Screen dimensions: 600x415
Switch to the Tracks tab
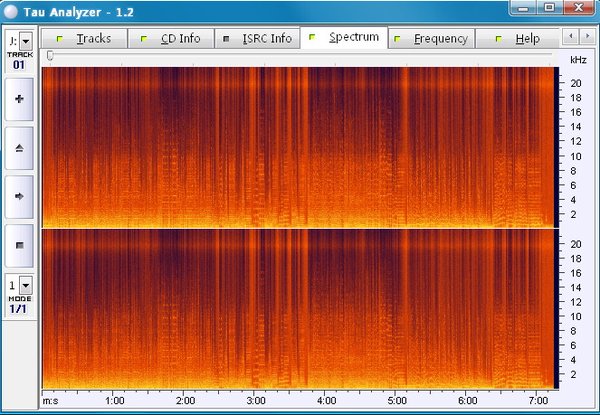(84, 38)
